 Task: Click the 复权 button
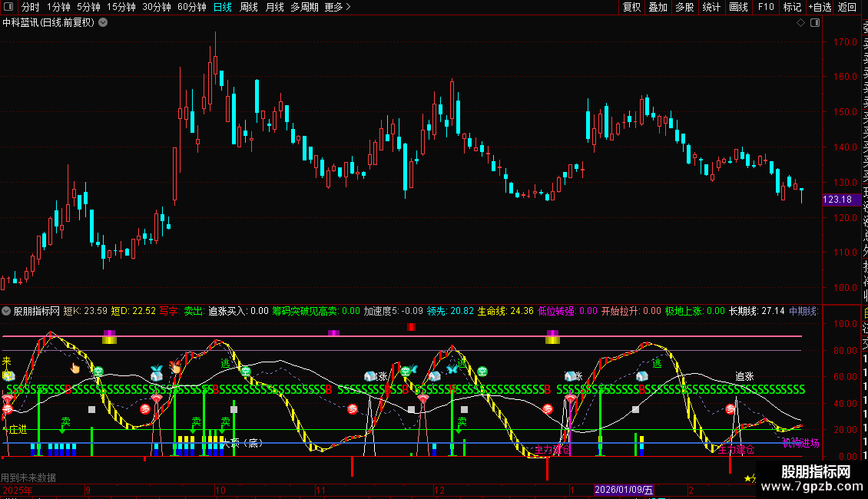pos(631,7)
